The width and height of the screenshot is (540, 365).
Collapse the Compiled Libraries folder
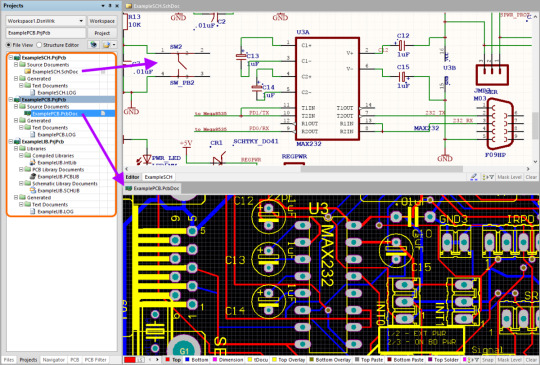21,156
